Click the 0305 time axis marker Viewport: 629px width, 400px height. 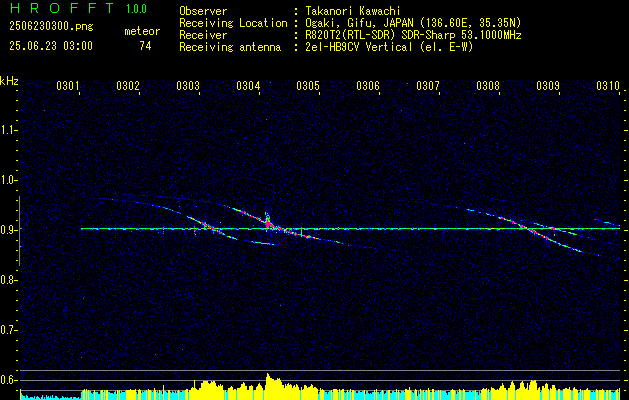(x=308, y=85)
